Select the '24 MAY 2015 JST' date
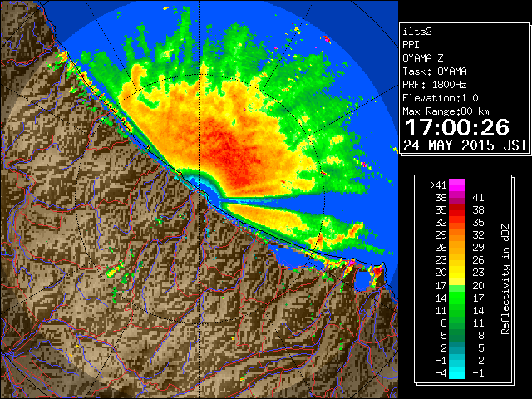Image resolution: width=532 pixels, height=399 pixels. click(x=465, y=145)
